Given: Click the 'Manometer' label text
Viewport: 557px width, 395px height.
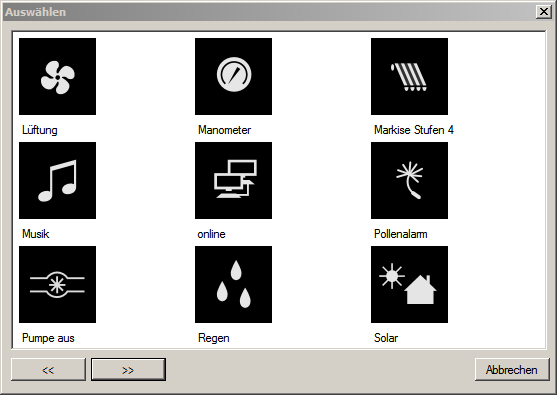Looking at the screenshot, I should (x=224, y=130).
